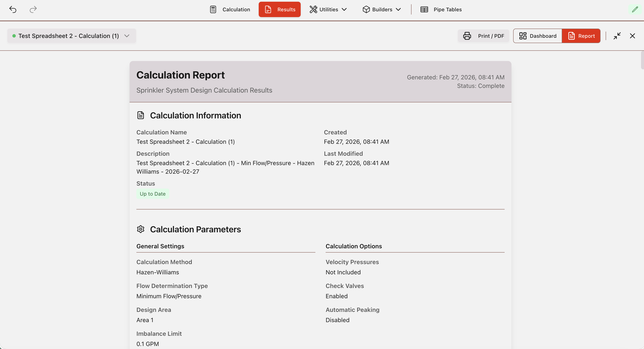Click the Calculation Information document icon
644x349 pixels.
140,115
